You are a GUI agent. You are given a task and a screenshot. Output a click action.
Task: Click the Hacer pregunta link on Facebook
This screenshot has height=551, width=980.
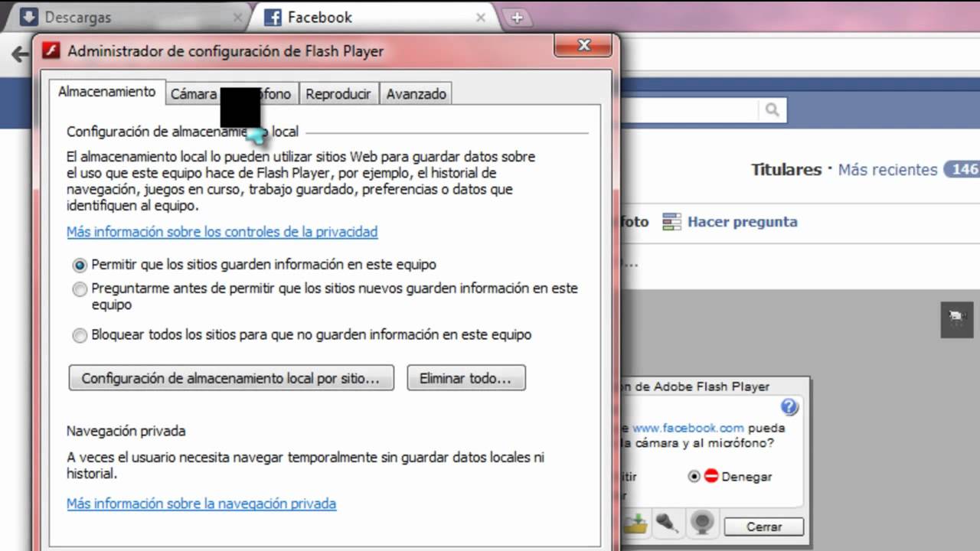click(x=743, y=222)
